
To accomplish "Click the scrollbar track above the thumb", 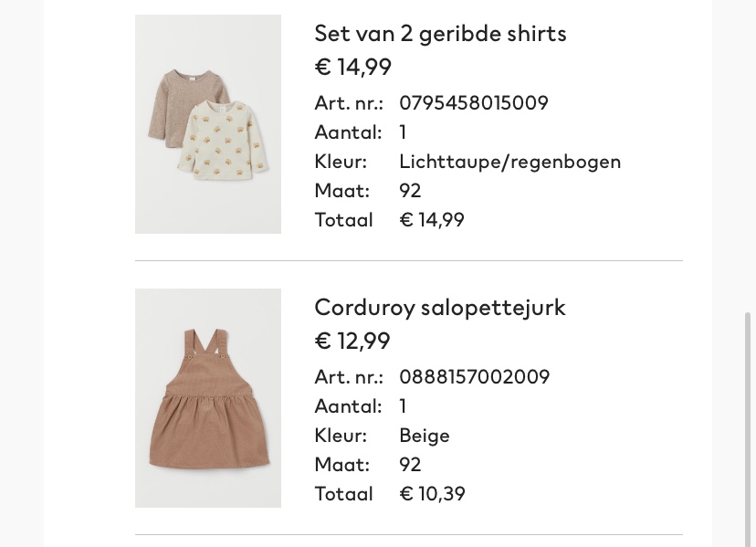I will pyautogui.click(x=748, y=154).
